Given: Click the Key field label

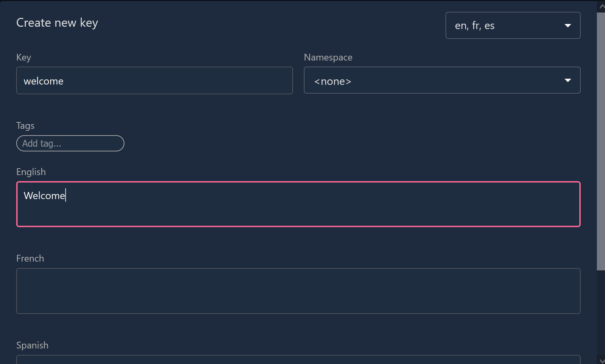Looking at the screenshot, I should pos(23,57).
